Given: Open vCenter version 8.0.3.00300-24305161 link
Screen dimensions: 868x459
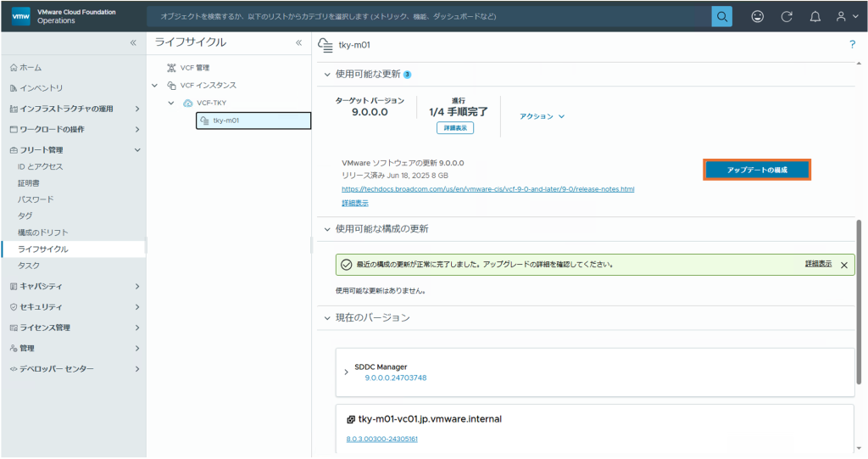Looking at the screenshot, I should click(x=382, y=439).
